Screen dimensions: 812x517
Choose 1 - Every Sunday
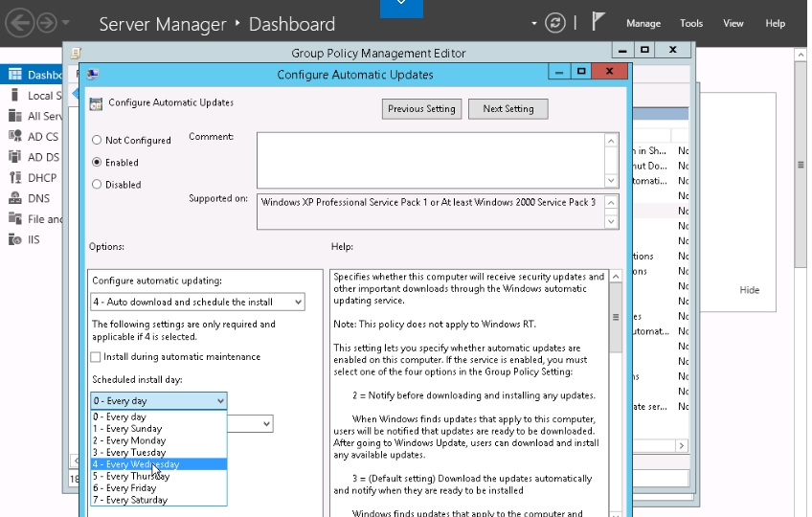point(159,428)
